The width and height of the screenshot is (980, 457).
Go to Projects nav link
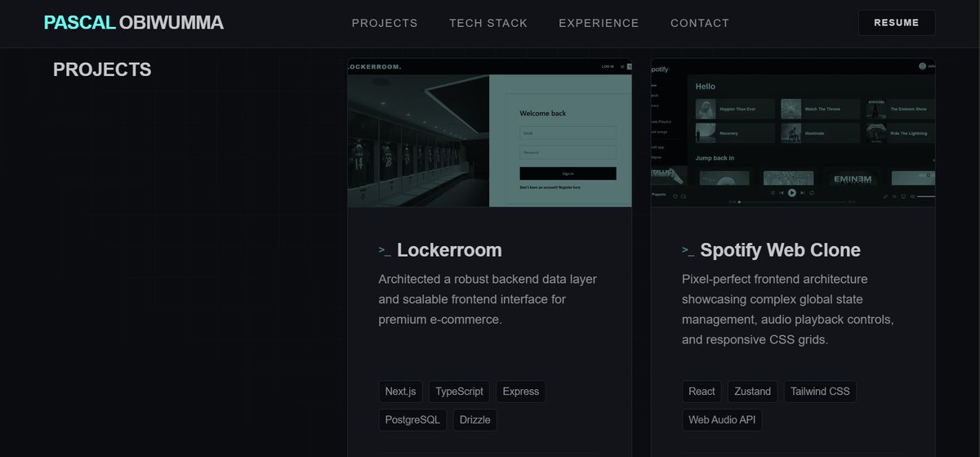click(x=385, y=23)
